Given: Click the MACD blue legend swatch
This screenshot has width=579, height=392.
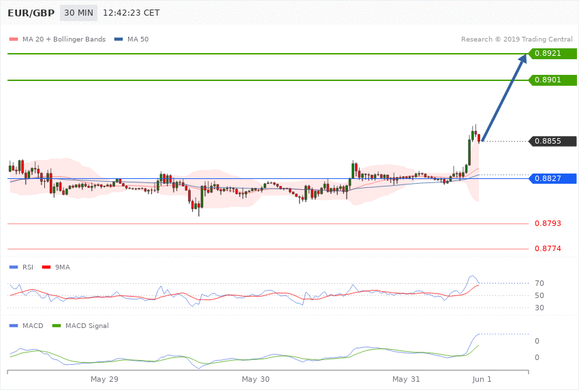Looking at the screenshot, I should tap(14, 325).
